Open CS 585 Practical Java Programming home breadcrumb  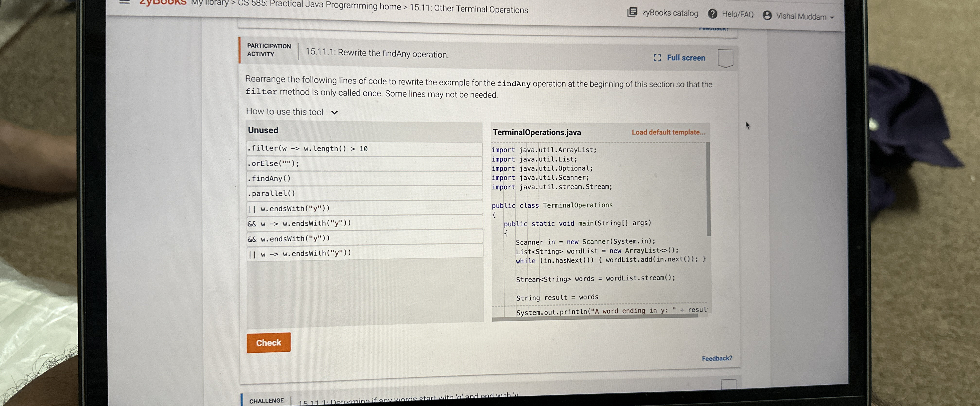click(319, 5)
